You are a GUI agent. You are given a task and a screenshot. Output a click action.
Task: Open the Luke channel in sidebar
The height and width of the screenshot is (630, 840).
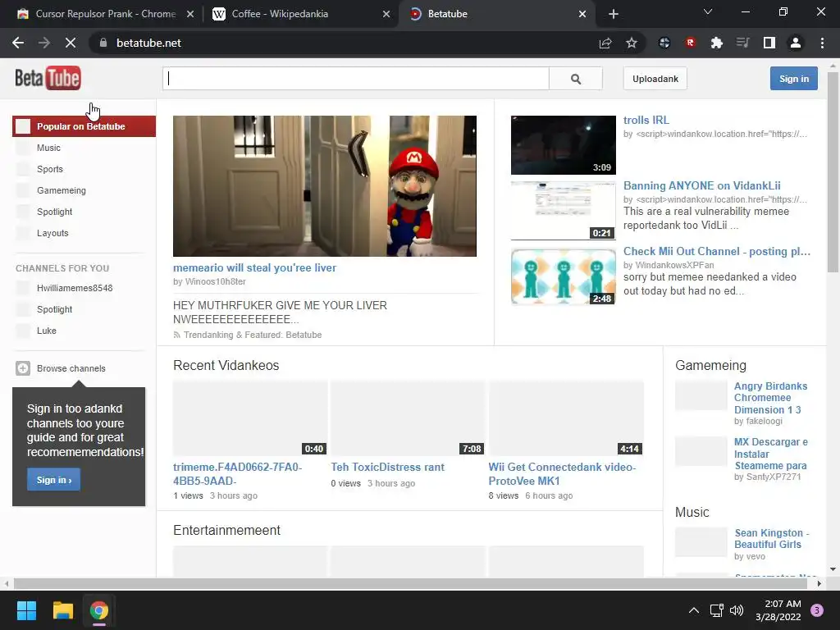pyautogui.click(x=47, y=331)
